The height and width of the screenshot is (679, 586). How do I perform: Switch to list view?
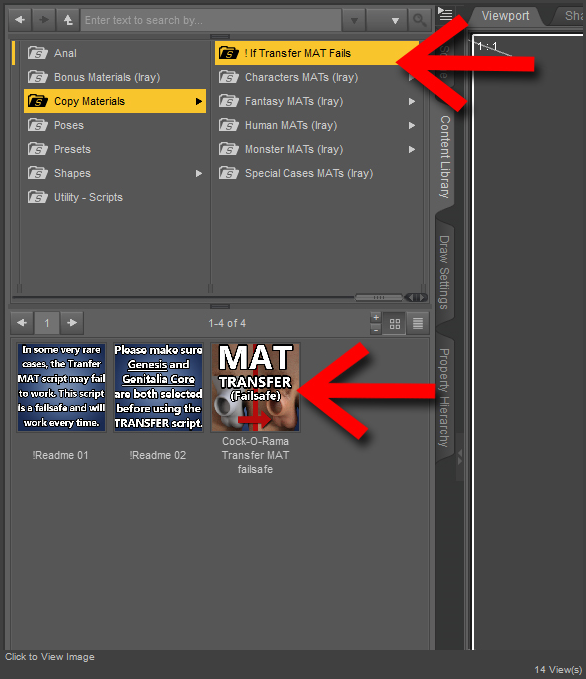point(418,323)
